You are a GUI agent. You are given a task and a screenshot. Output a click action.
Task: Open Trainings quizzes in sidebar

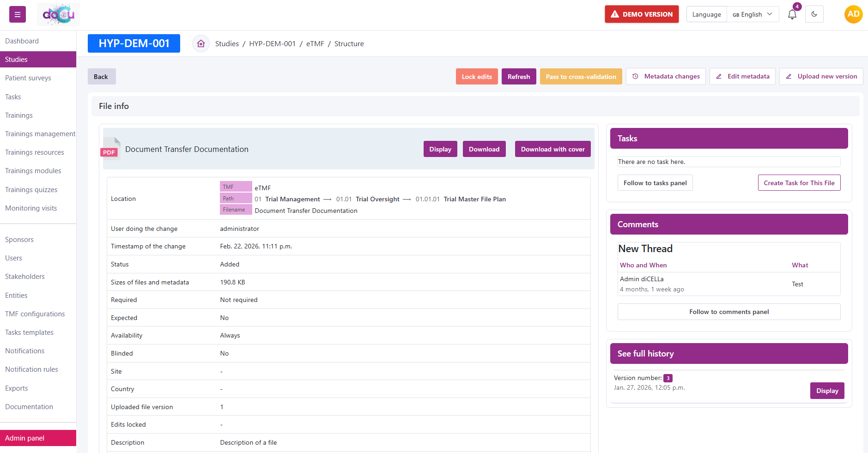[38, 190]
